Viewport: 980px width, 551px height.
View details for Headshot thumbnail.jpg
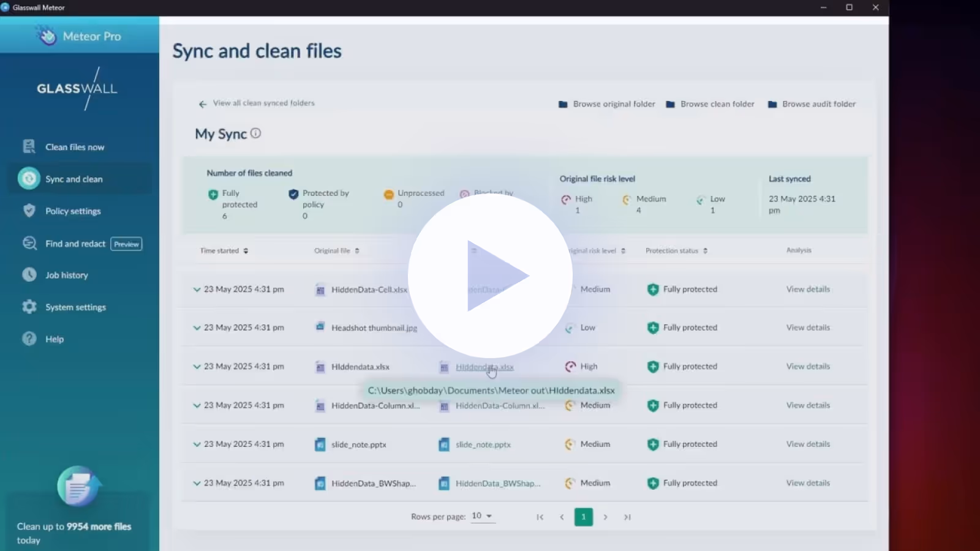pos(808,328)
